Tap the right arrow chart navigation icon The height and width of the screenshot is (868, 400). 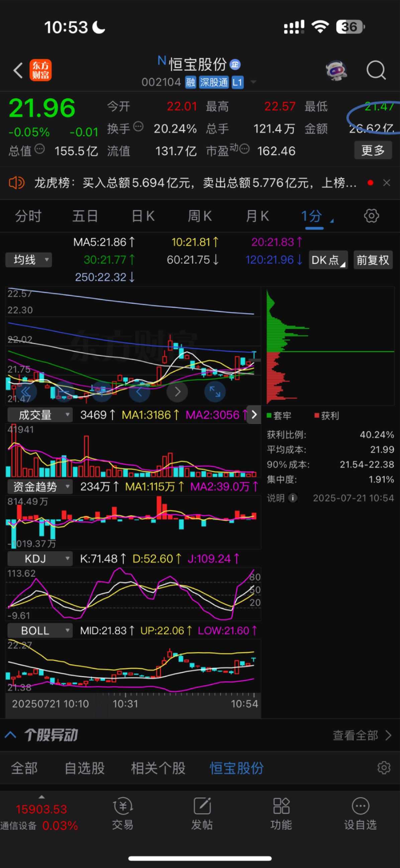[178, 392]
